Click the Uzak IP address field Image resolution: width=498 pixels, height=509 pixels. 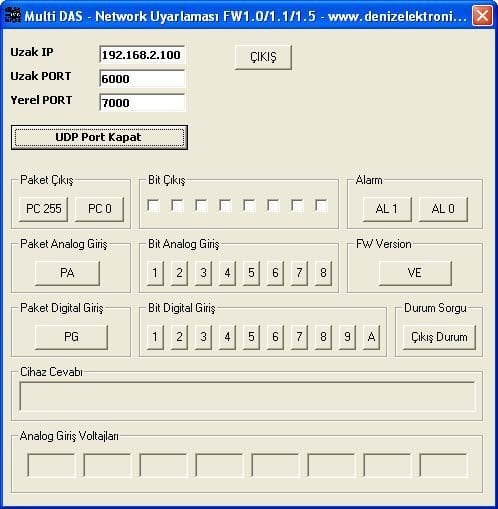pos(142,55)
